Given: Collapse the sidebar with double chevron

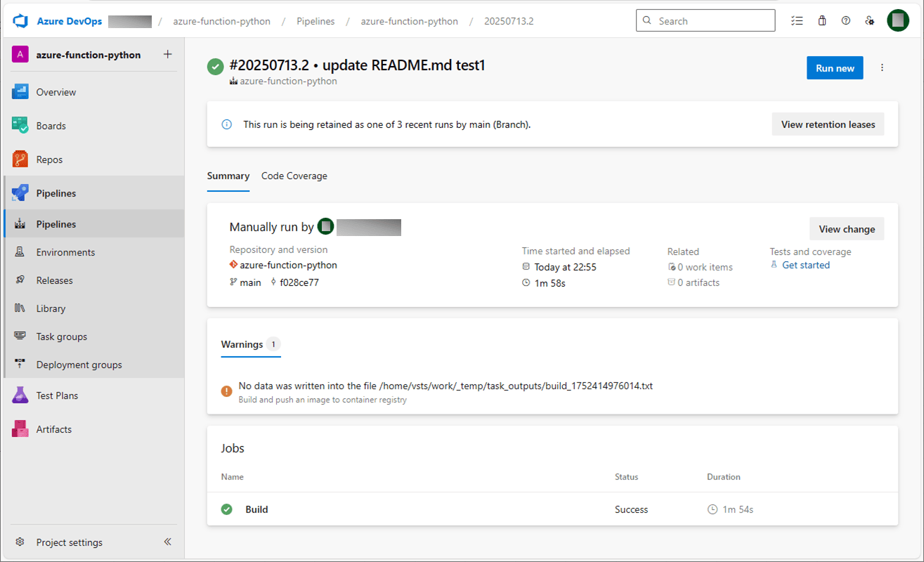Looking at the screenshot, I should [167, 542].
